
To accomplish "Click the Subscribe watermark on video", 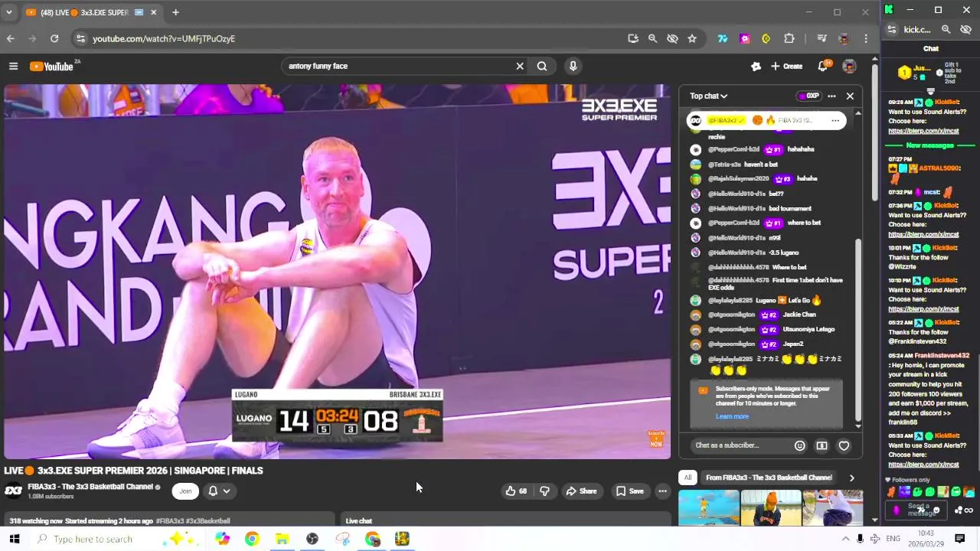I will 656,439.
